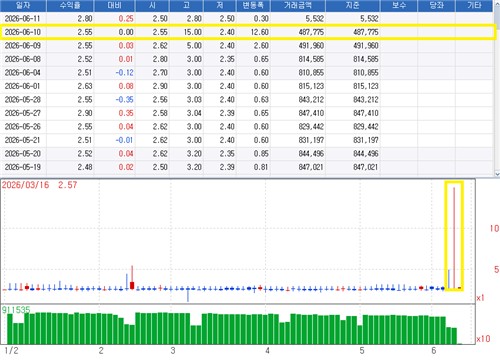Click the 대비 column header
The image size is (500, 361).
[x=115, y=5]
